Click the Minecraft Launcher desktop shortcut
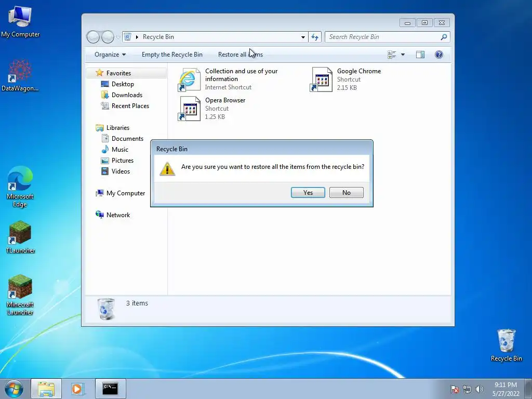Screen dimensions: 532x399 20,295
